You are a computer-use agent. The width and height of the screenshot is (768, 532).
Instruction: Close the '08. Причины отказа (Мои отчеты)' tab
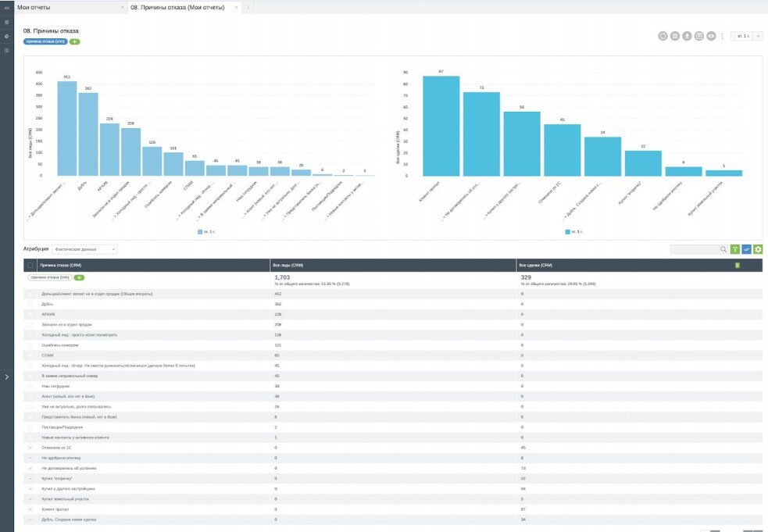237,7
